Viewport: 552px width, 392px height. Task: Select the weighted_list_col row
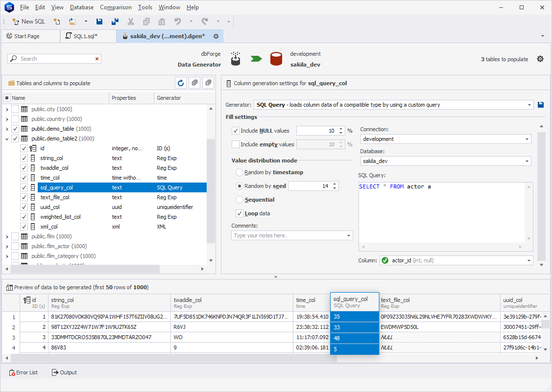tap(122, 217)
